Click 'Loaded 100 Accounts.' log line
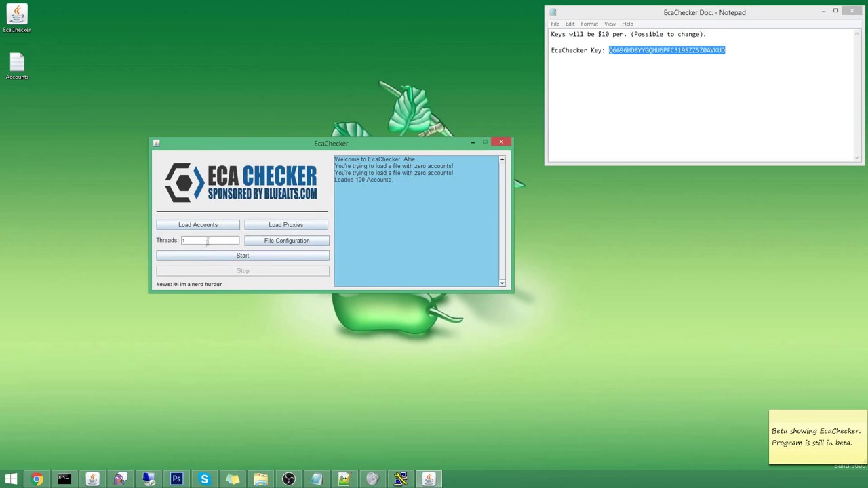The image size is (868, 488). click(363, 180)
